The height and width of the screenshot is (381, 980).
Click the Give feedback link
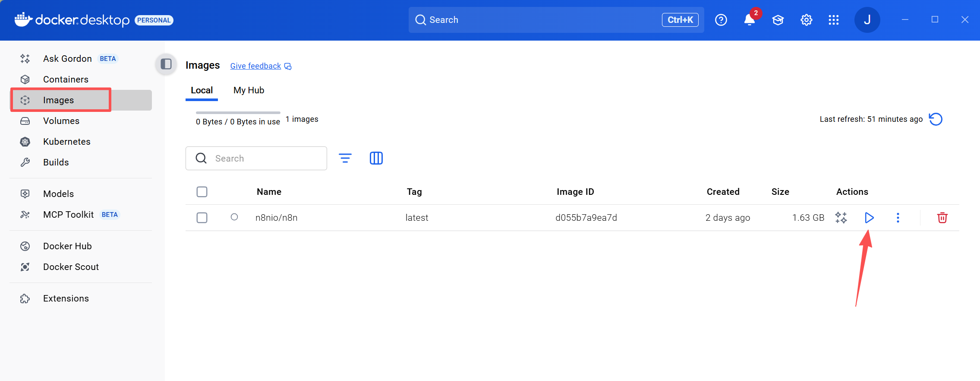(x=261, y=66)
